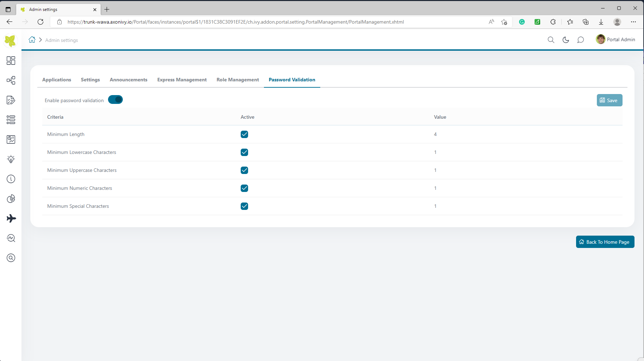Click the pie chart statistics icon
Image resolution: width=644 pixels, height=361 pixels.
pos(11,199)
